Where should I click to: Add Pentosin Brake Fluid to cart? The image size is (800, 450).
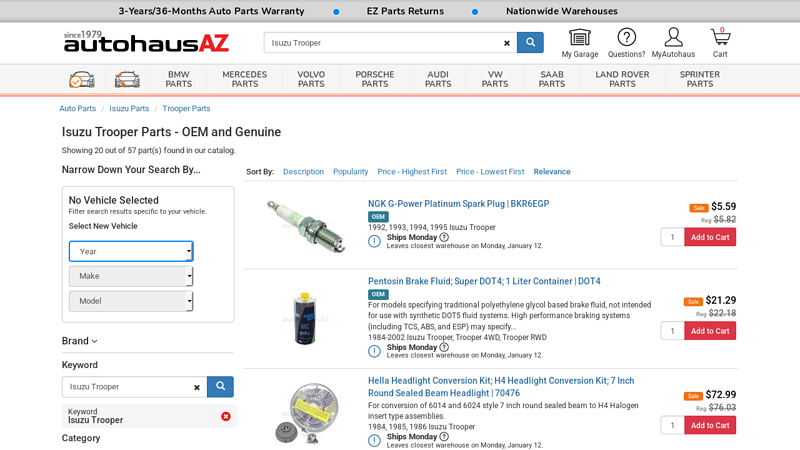coord(710,331)
